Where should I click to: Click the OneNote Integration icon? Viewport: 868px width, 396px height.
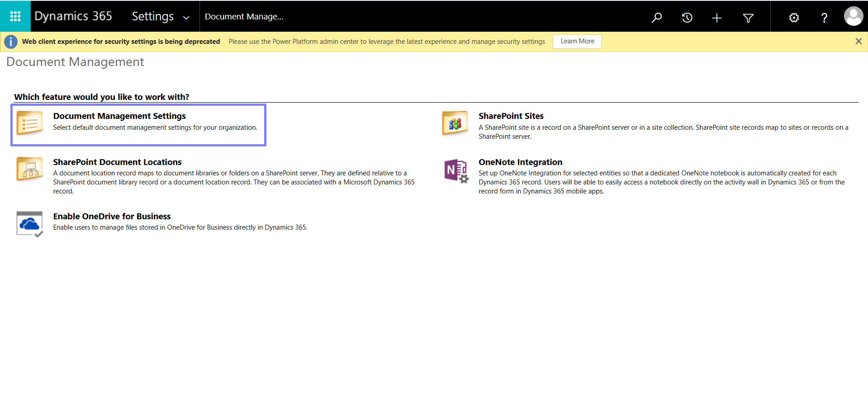pos(455,170)
